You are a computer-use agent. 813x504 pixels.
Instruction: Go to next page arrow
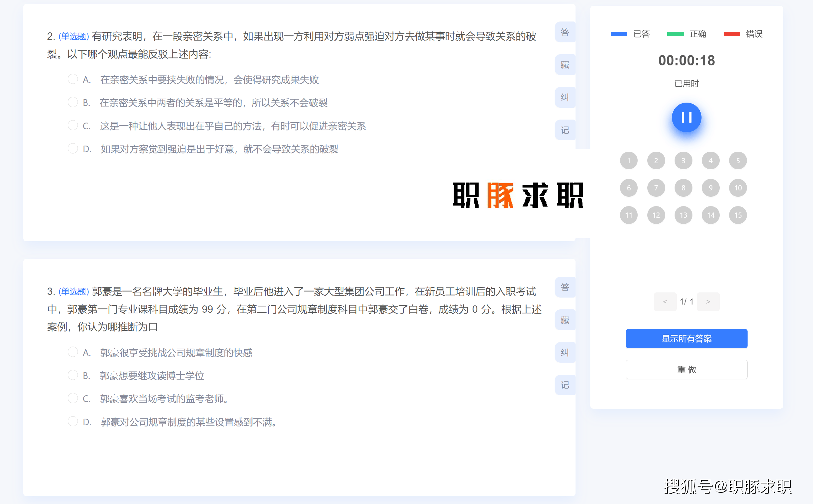708,302
